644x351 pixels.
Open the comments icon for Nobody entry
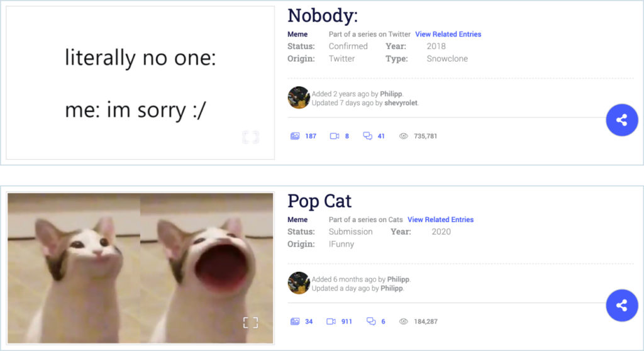pos(367,136)
